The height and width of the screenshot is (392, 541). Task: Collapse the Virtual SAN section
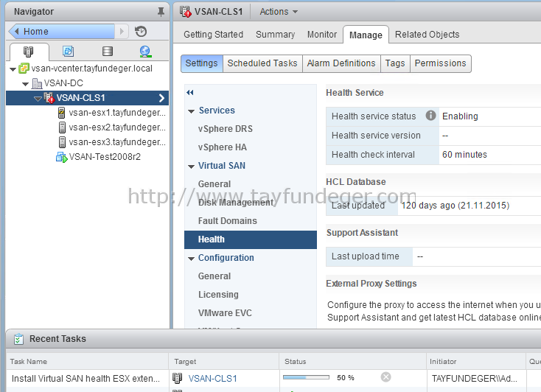click(191, 167)
